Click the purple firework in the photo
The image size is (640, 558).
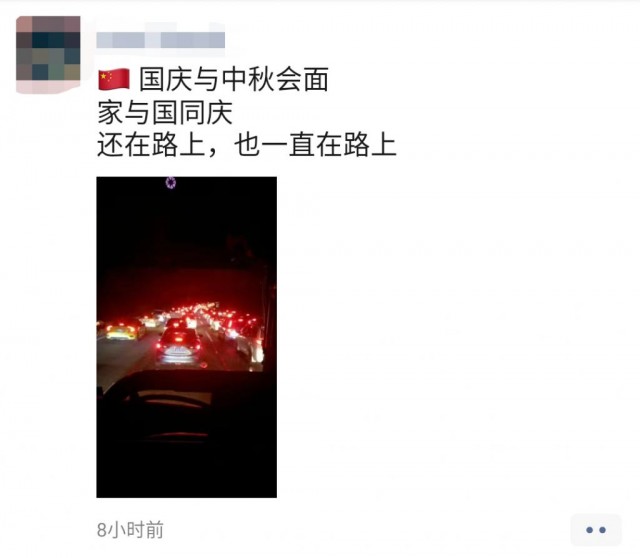click(171, 182)
